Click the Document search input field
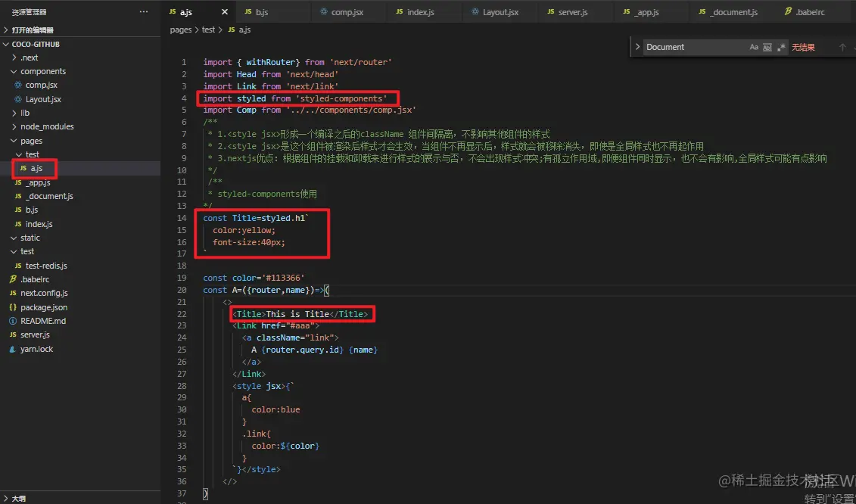856x504 pixels. [x=696, y=47]
